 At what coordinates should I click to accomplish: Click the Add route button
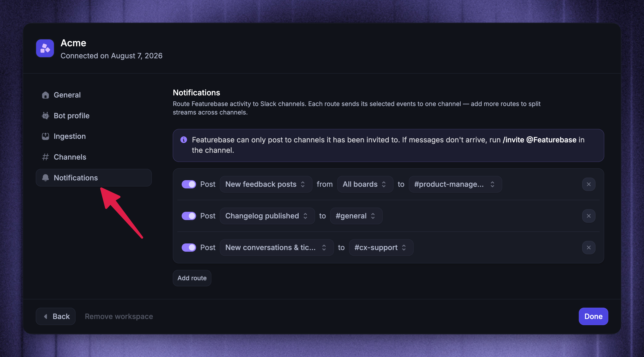pos(192,278)
